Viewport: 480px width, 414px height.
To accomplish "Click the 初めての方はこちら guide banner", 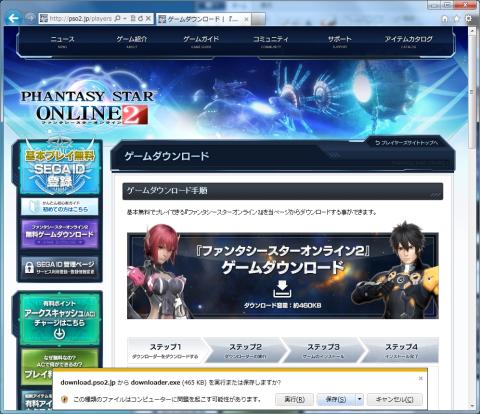I will [x=60, y=207].
